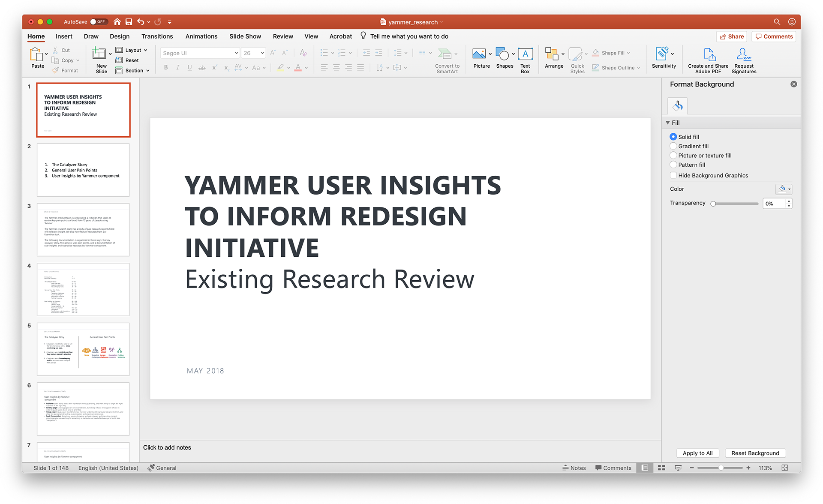
Task: Click Apply to All
Action: (697, 453)
